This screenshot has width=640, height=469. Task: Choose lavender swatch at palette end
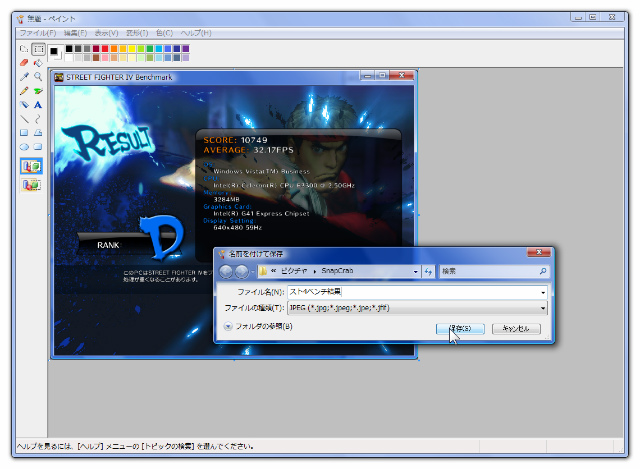coord(186,58)
